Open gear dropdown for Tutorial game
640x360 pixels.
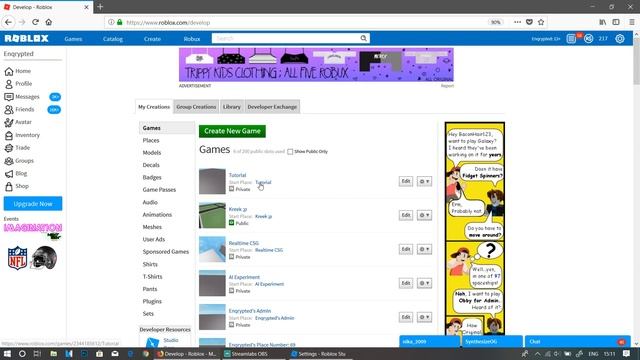click(424, 181)
